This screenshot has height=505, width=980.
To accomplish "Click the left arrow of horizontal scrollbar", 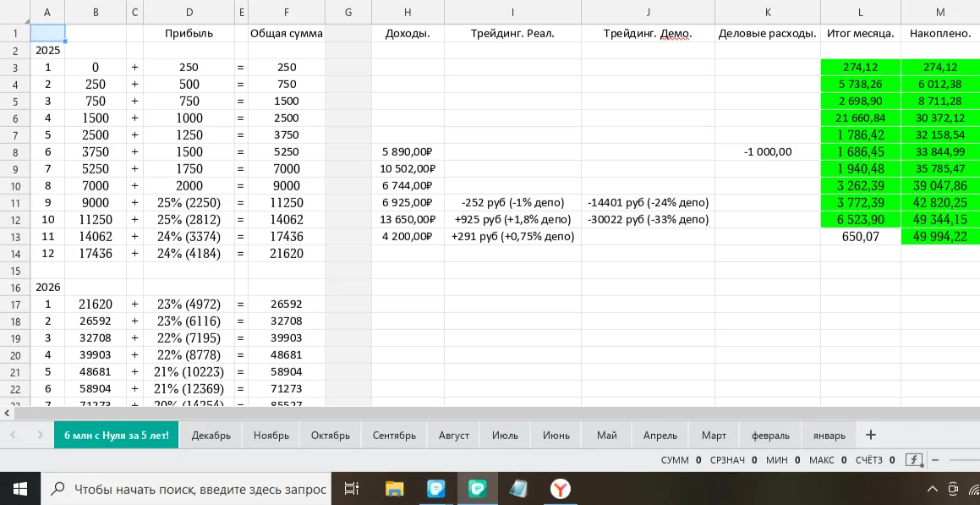I will (7, 413).
